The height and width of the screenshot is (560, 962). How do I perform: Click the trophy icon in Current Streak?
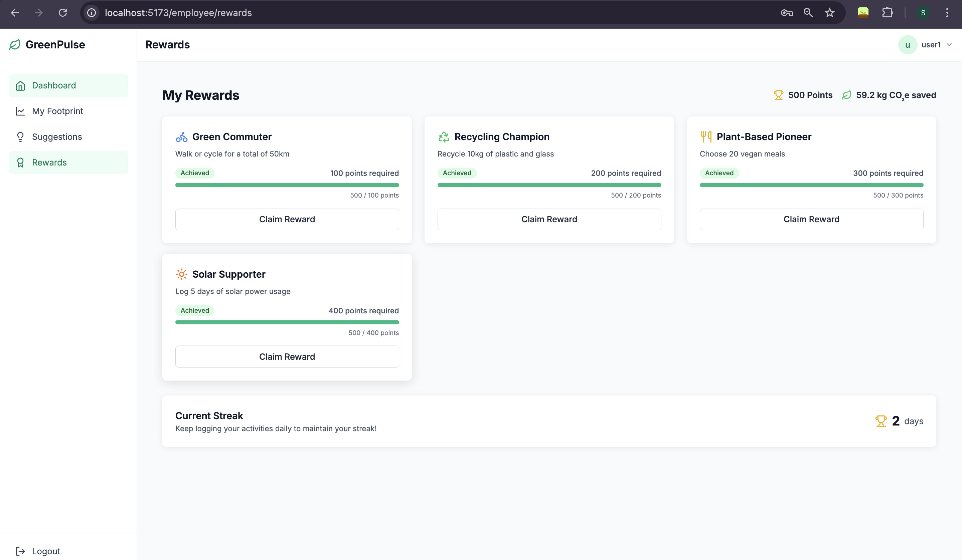(881, 421)
